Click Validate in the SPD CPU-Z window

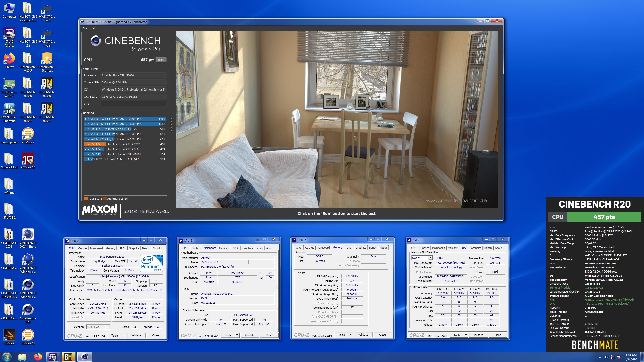pyautogui.click(x=478, y=335)
